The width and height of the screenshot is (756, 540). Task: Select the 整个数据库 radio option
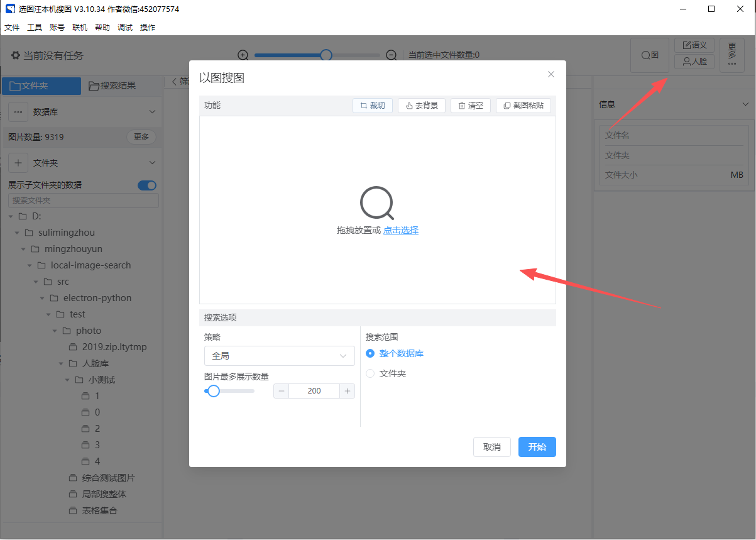pyautogui.click(x=370, y=353)
